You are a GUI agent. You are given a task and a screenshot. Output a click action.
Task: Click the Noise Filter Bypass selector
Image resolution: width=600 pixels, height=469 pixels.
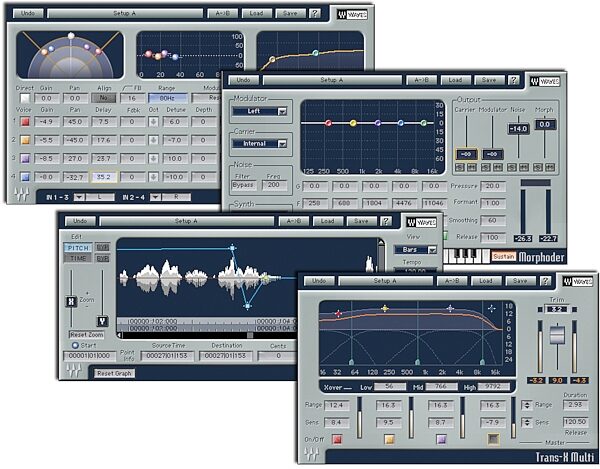pyautogui.click(x=244, y=185)
